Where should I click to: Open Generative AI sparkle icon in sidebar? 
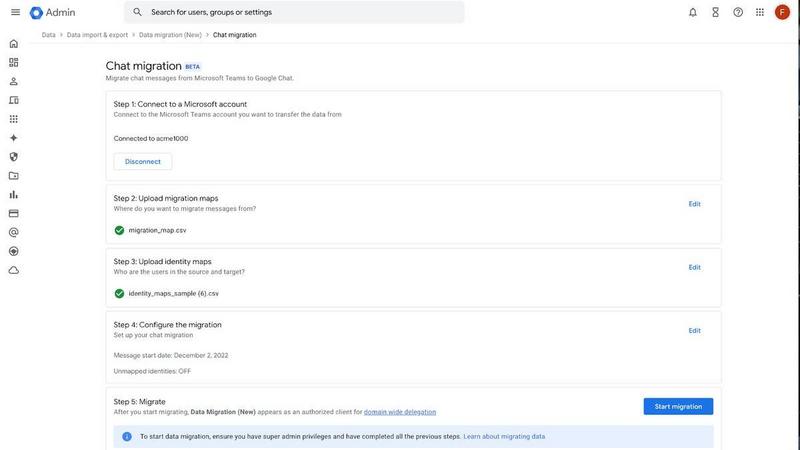(14, 138)
